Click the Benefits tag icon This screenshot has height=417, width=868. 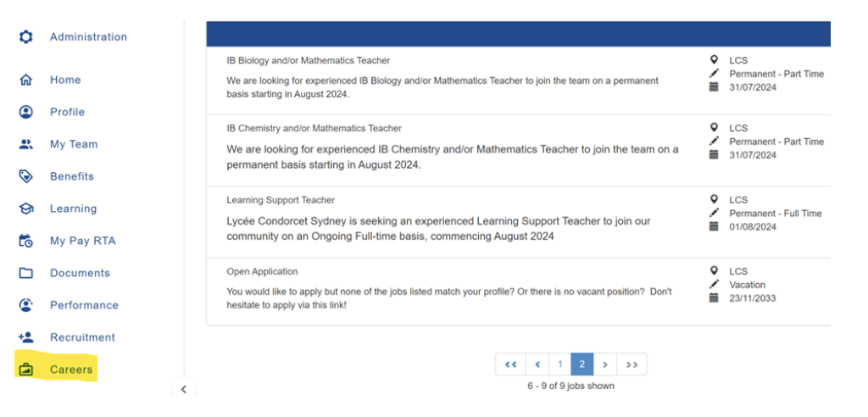[x=25, y=176]
